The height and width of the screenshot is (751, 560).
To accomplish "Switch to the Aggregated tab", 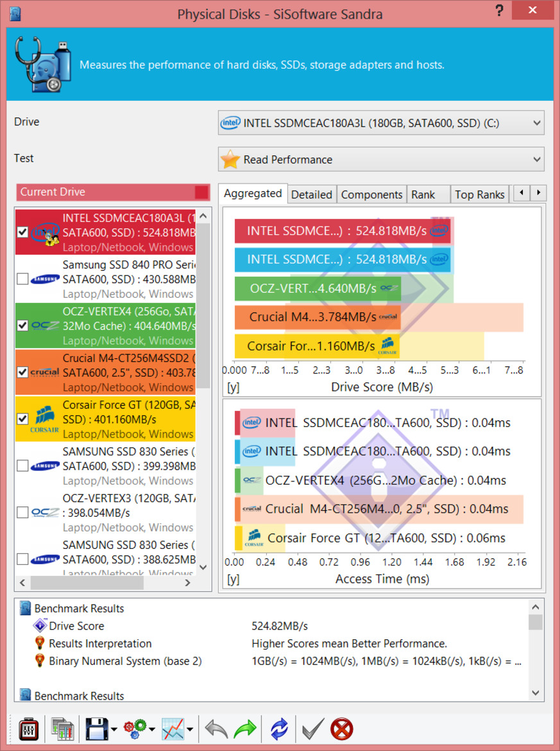I will [x=253, y=193].
